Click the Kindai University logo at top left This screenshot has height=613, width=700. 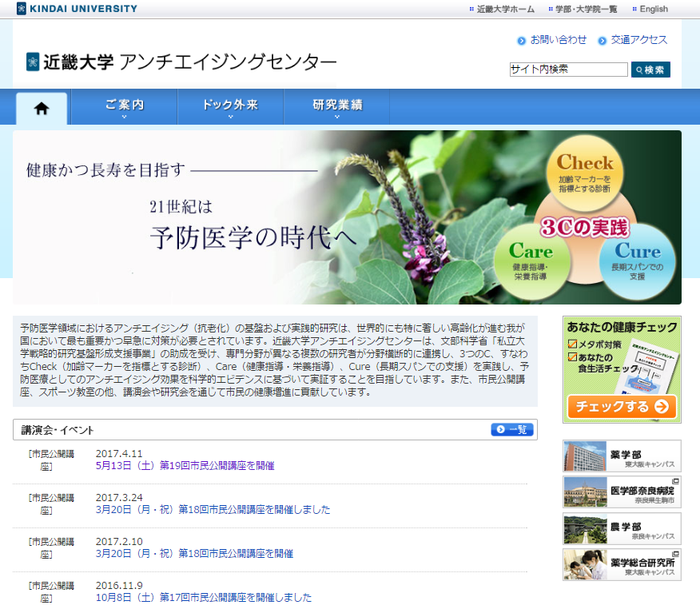(x=77, y=9)
